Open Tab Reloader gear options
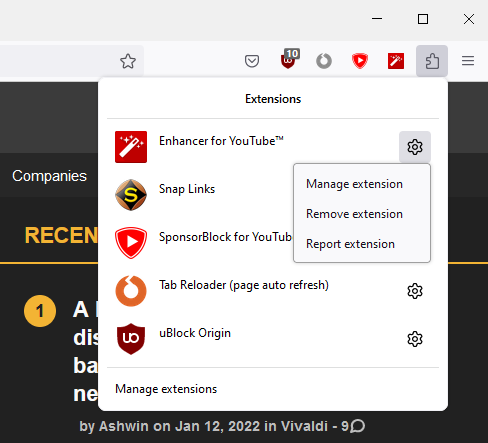The height and width of the screenshot is (443, 488). [x=415, y=291]
